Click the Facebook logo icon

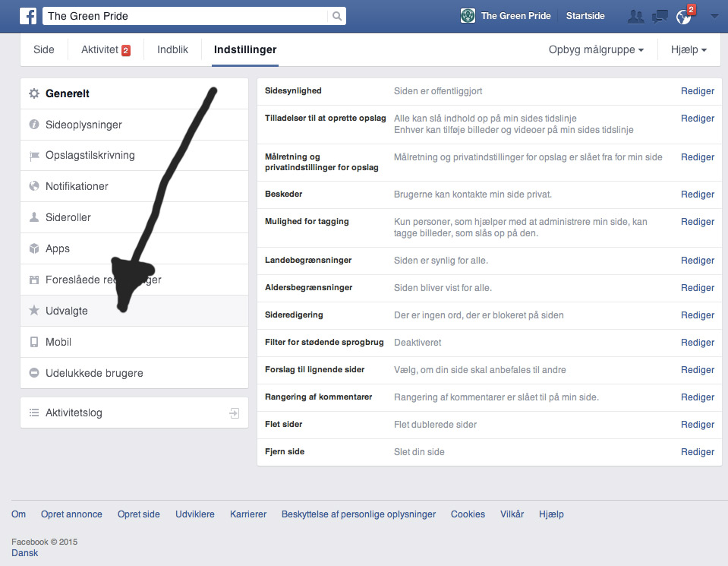click(x=28, y=15)
